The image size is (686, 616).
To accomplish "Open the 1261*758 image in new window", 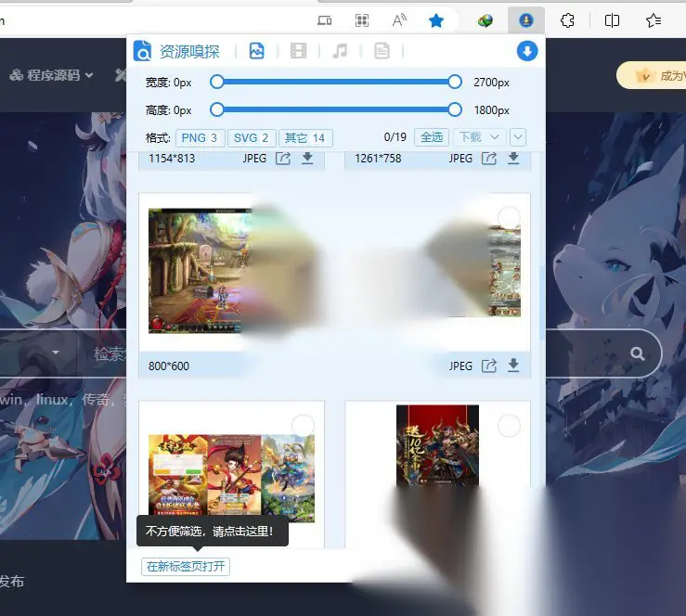I will (x=489, y=159).
